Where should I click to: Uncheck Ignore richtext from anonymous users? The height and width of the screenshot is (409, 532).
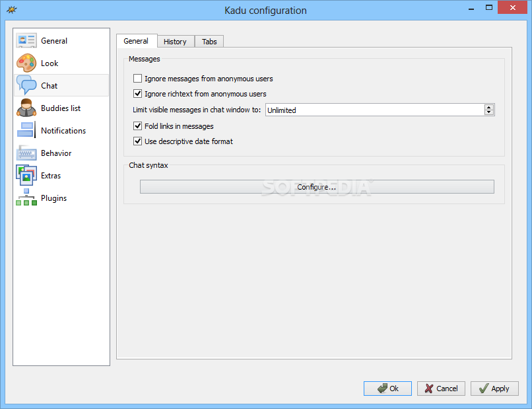coord(137,93)
